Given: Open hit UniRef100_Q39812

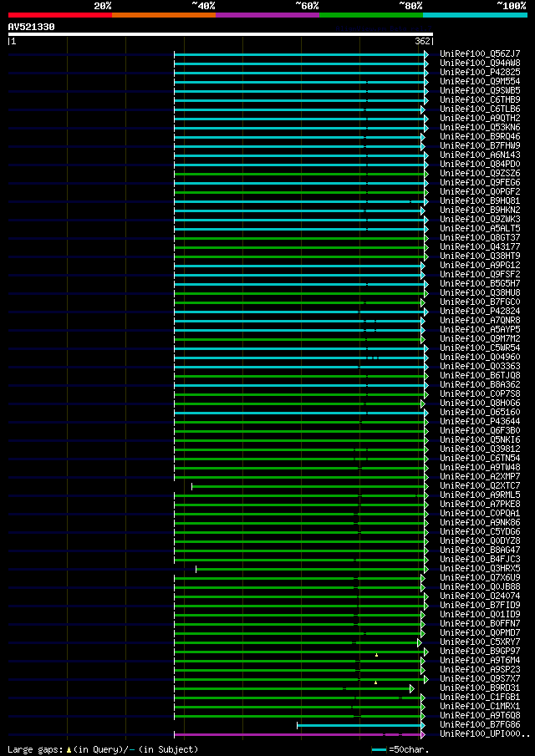Looking at the screenshot, I should tap(480, 449).
